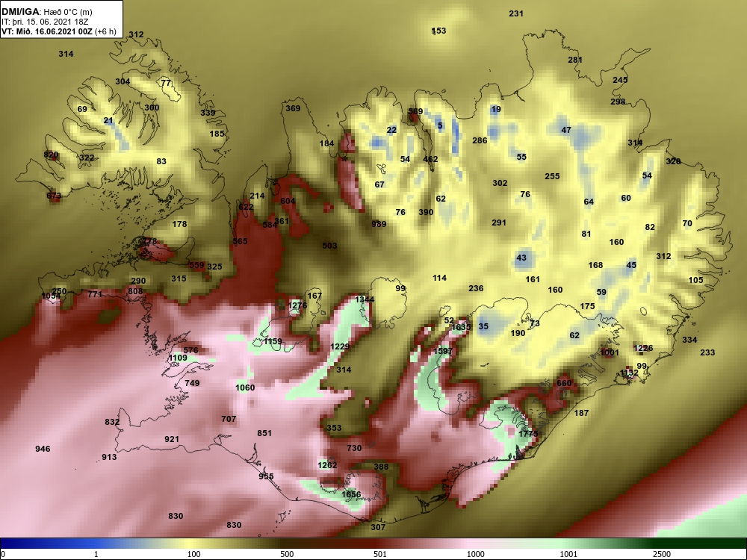747x560 pixels.
Task: Click the legend label '2500'
Action: coord(661,554)
